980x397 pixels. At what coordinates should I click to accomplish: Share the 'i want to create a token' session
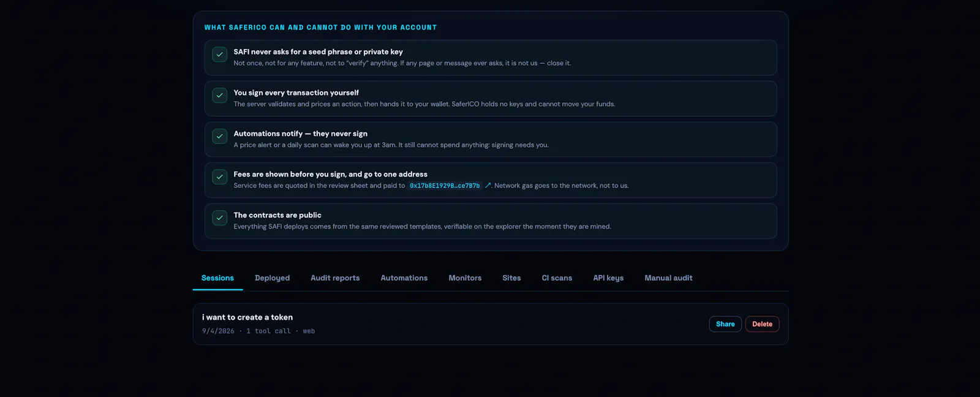725,324
